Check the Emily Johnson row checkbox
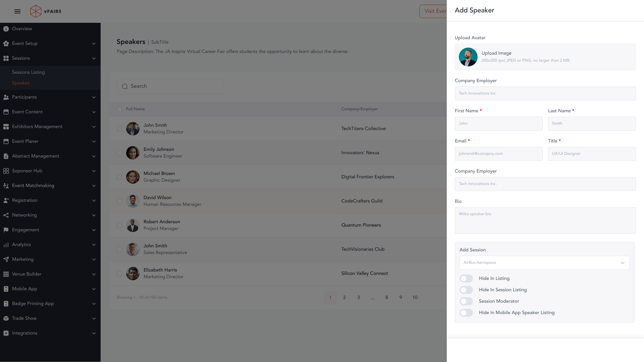Viewport: 644px width, 362px height. [119, 153]
